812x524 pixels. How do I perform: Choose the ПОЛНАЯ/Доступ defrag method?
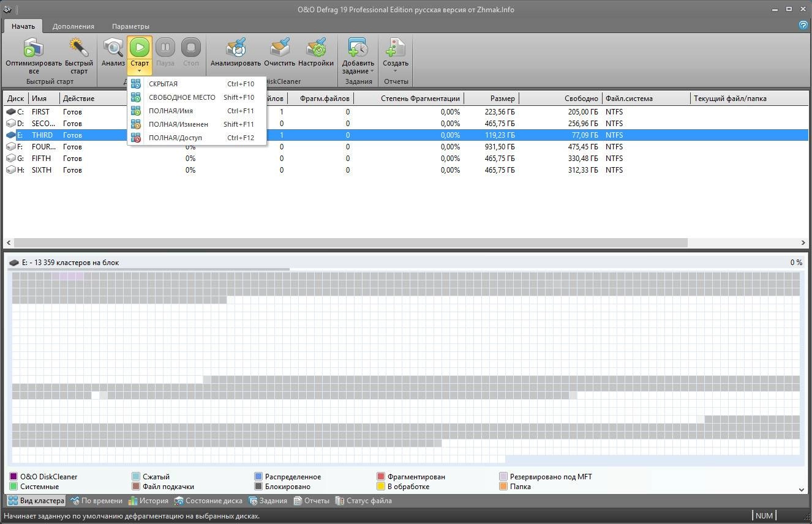197,138
